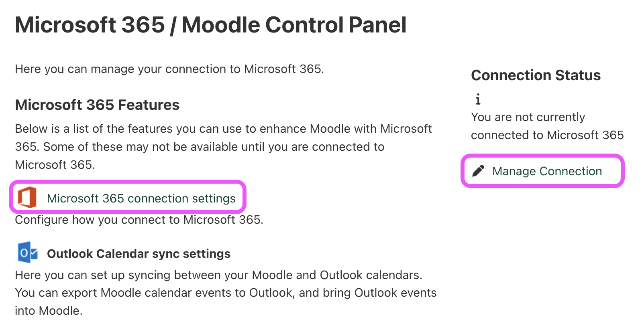The width and height of the screenshot is (644, 332).
Task: Click the info icon under Connection Status
Action: (478, 99)
